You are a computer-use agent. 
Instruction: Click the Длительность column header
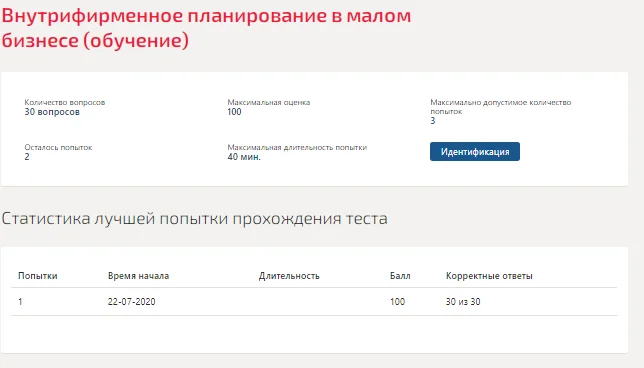click(289, 276)
